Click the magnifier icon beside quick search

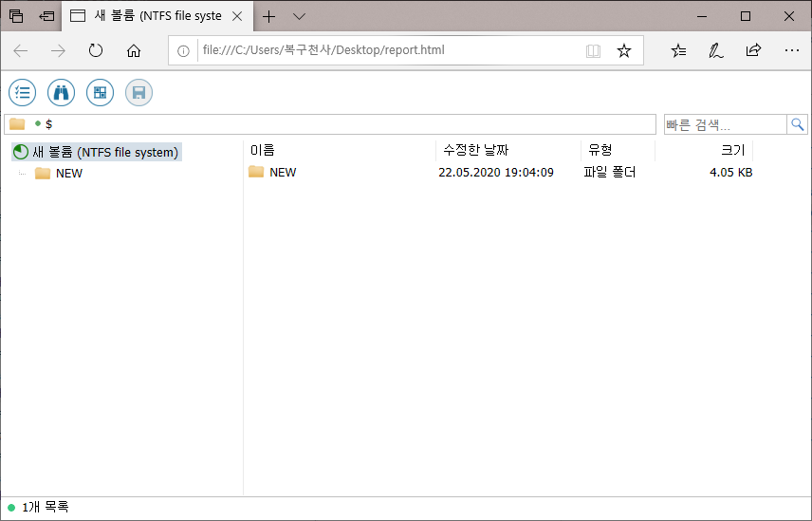pos(797,124)
